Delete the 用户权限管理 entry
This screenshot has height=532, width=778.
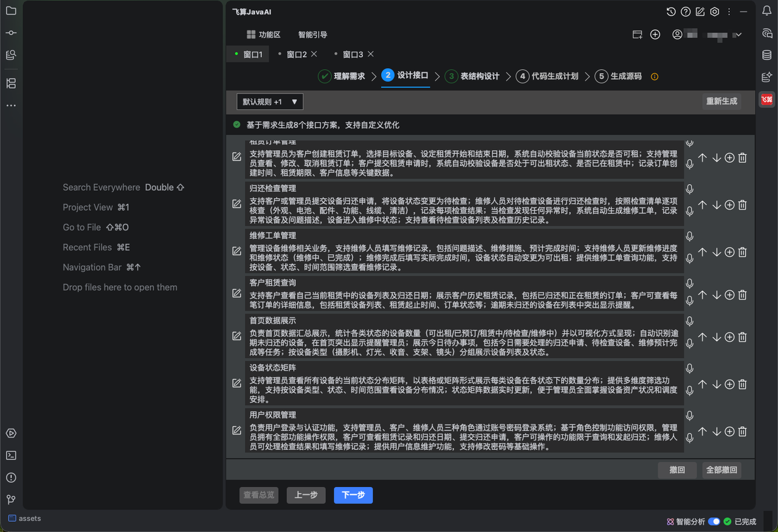coord(742,432)
